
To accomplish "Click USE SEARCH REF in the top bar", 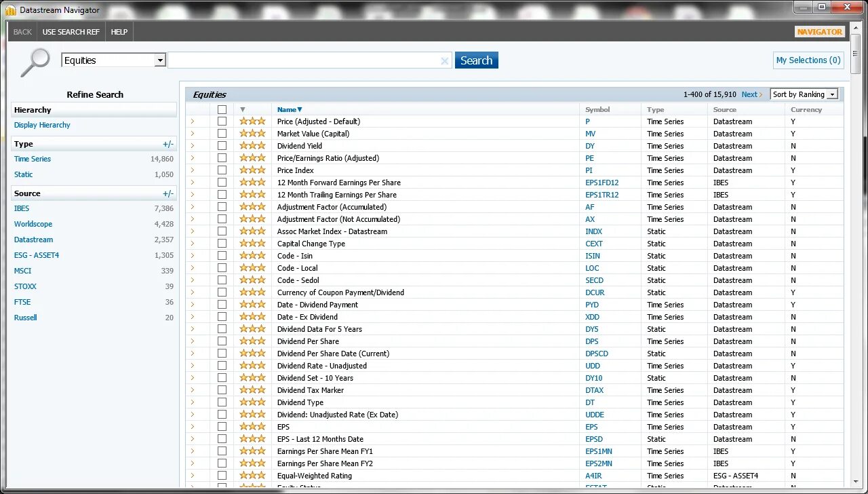I will click(71, 32).
